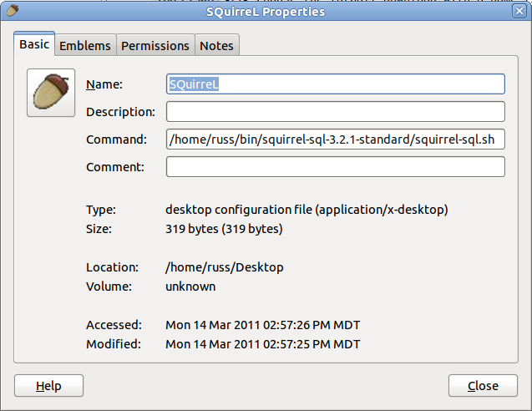Go to the Basic tab
Screen dimensions: 532x411
(x=34, y=44)
